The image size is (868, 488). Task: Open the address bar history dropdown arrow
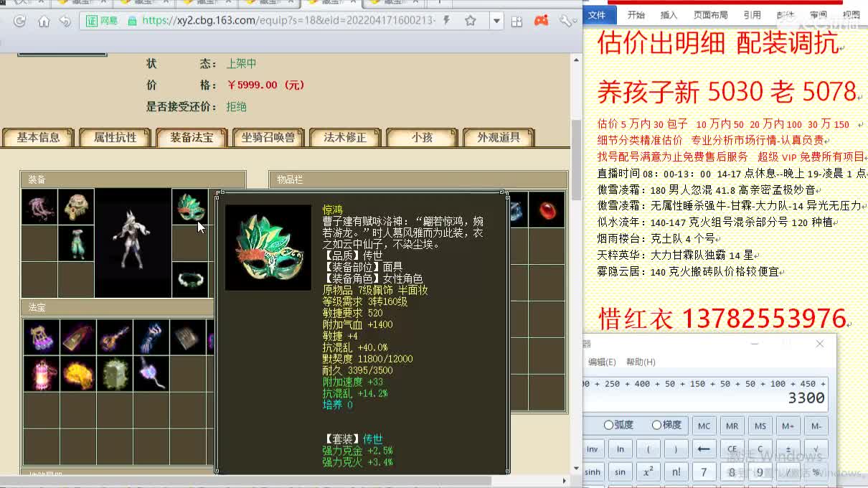coord(496,21)
